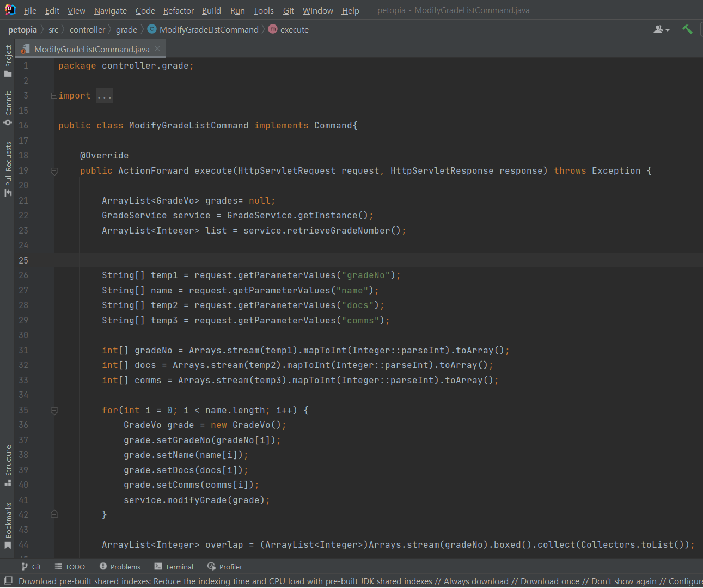Open the Terminal tool window
Screen dimensions: 703x588
[174, 567]
